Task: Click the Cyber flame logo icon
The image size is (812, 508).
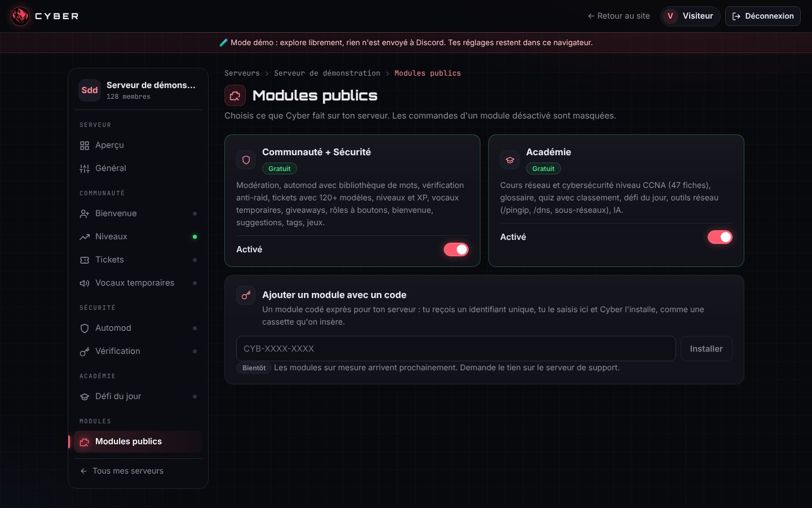Action: click(20, 16)
